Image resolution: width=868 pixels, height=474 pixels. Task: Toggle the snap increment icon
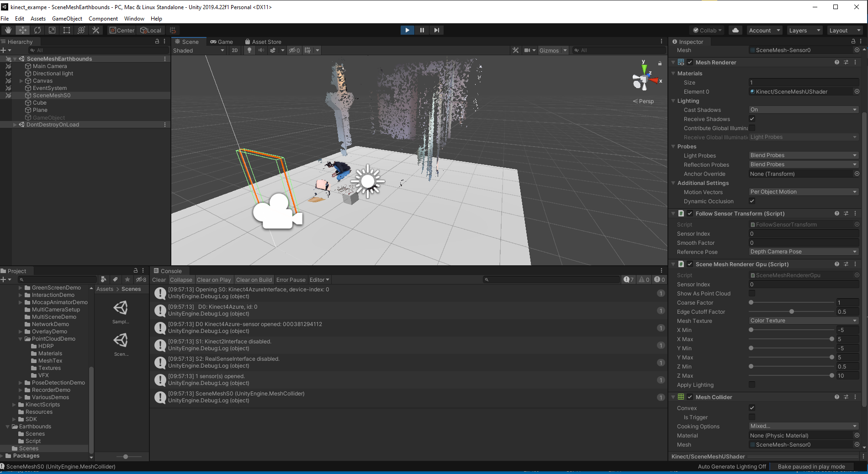[x=173, y=30]
